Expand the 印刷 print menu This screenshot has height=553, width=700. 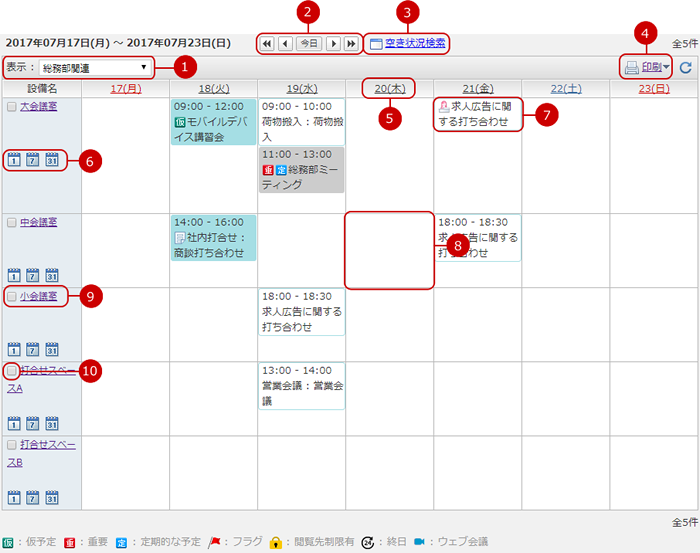[x=646, y=68]
